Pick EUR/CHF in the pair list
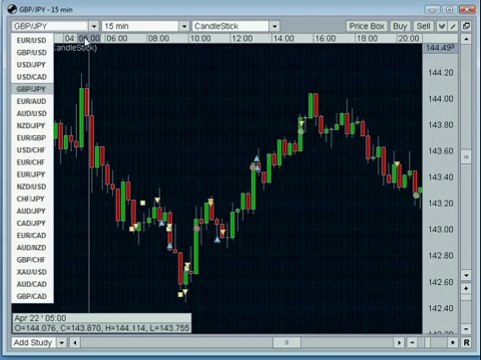Viewport: 481px width, 360px height. [32, 162]
